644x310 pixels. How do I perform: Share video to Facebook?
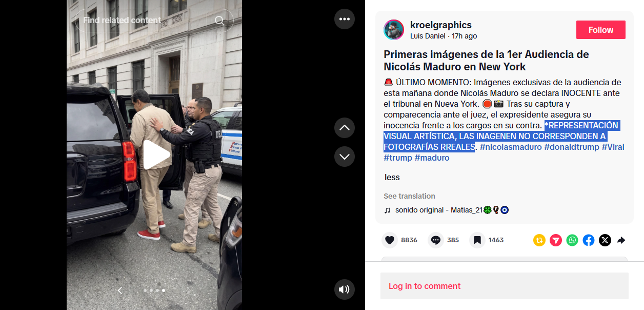(x=589, y=240)
